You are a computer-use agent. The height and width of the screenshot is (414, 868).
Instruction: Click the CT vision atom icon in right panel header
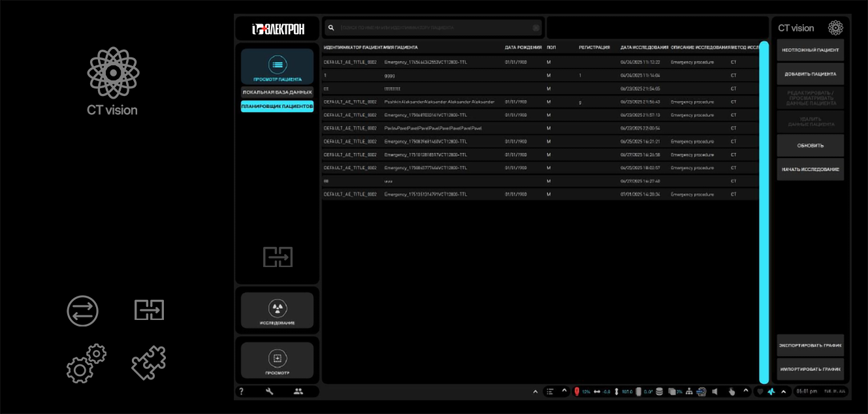click(x=835, y=27)
